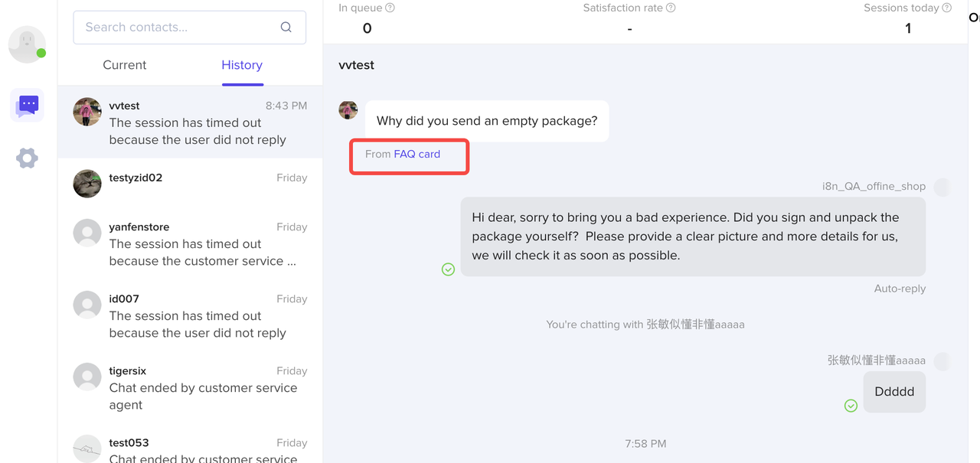Click the Satisfaction rate help icon
980x463 pixels.
671,8
